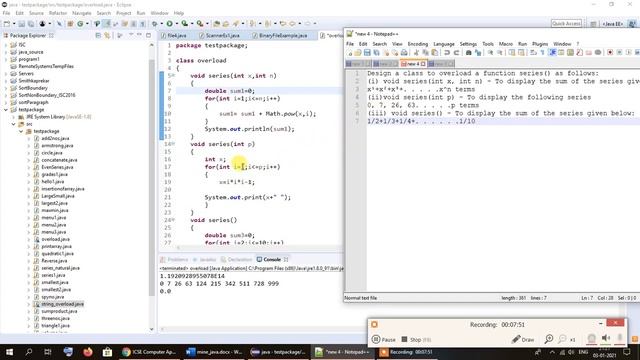Open Notepad++ Plugins menu
The width and height of the screenshot is (640, 360).
click(x=540, y=44)
